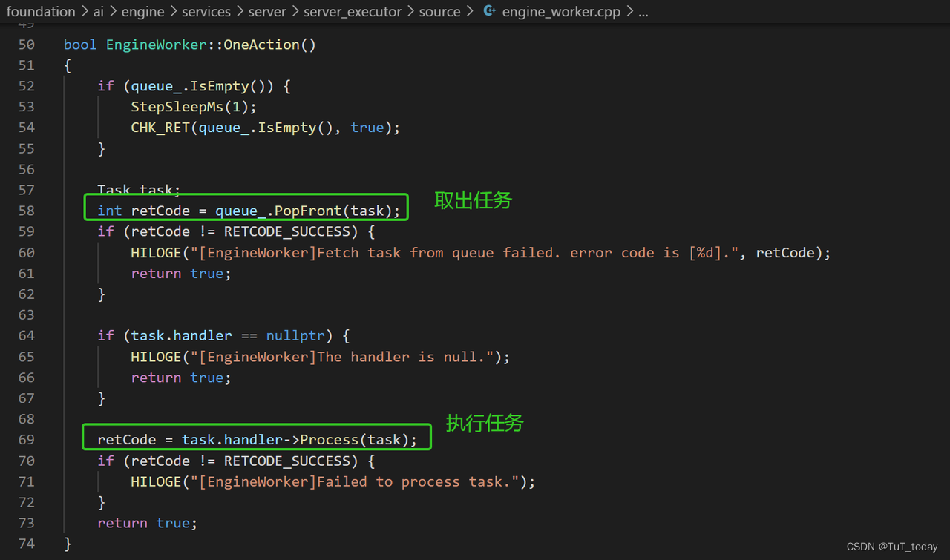Click 'CHK_RET' macro on line 54

coord(160,128)
